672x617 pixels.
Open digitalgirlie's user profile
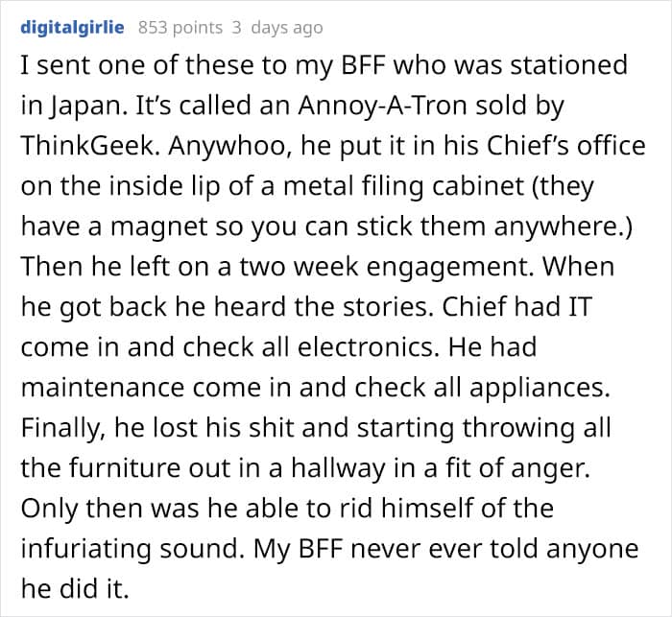tap(72, 27)
